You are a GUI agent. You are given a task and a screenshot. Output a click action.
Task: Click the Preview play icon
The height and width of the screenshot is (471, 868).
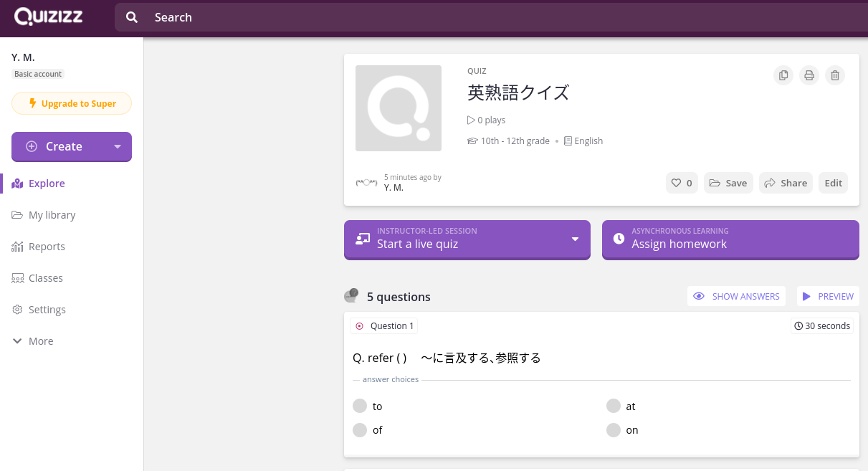tap(805, 296)
